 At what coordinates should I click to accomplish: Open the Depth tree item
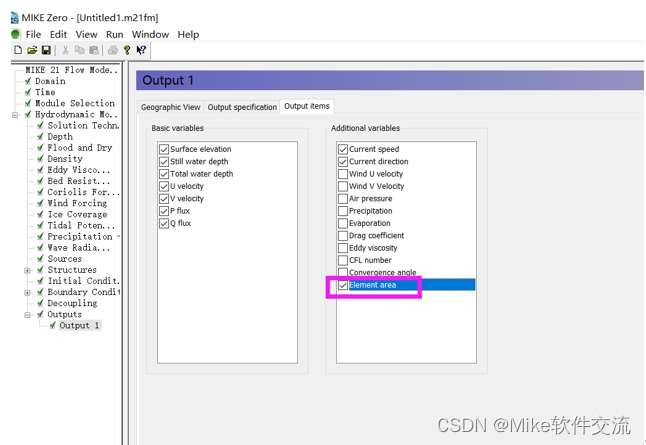pyautogui.click(x=60, y=137)
